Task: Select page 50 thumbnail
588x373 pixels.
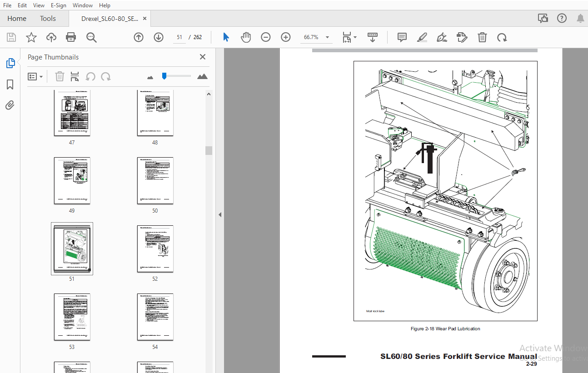Action: 155,181
